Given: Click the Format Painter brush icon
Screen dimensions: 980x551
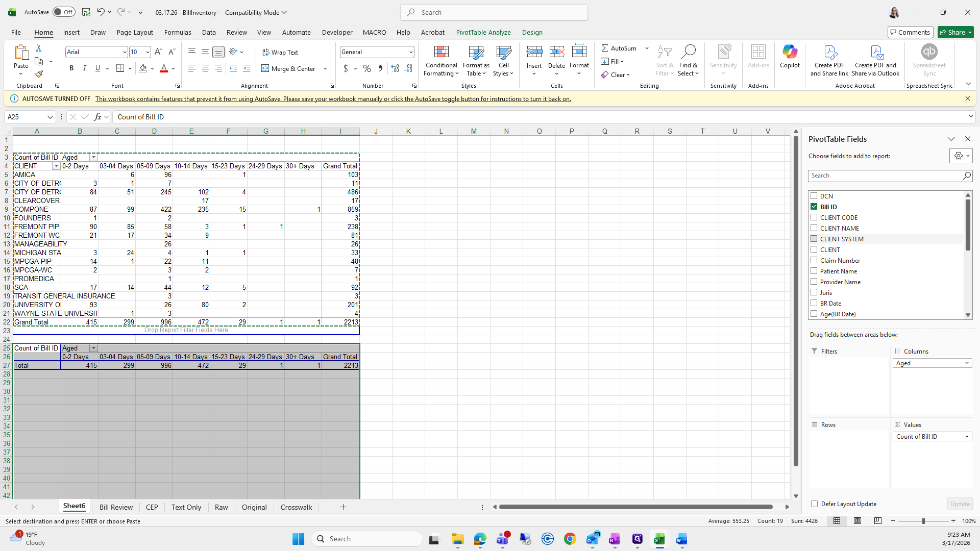Looking at the screenshot, I should (x=39, y=74).
